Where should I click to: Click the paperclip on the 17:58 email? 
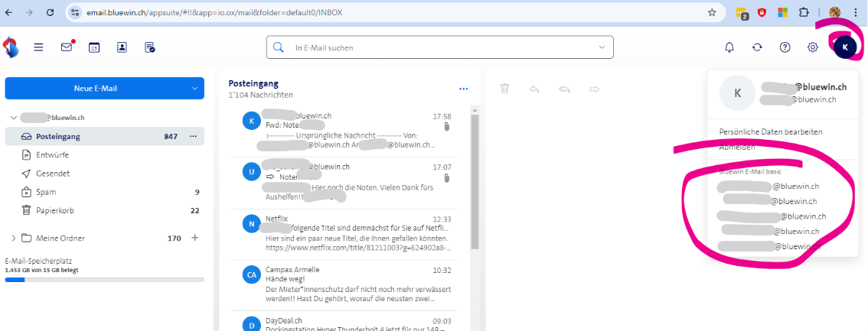click(x=447, y=127)
